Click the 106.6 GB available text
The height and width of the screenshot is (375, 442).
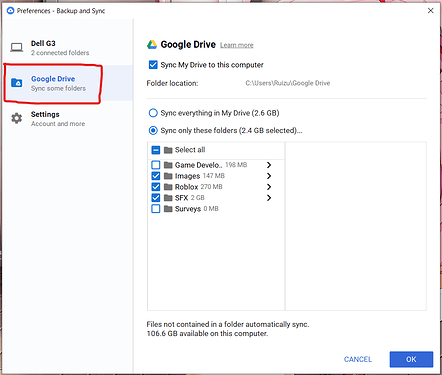click(x=207, y=334)
